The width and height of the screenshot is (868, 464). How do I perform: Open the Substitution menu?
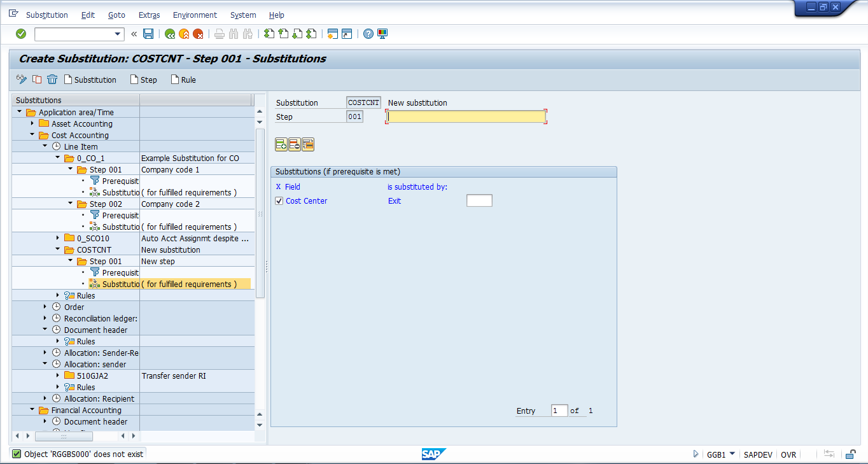[x=47, y=15]
